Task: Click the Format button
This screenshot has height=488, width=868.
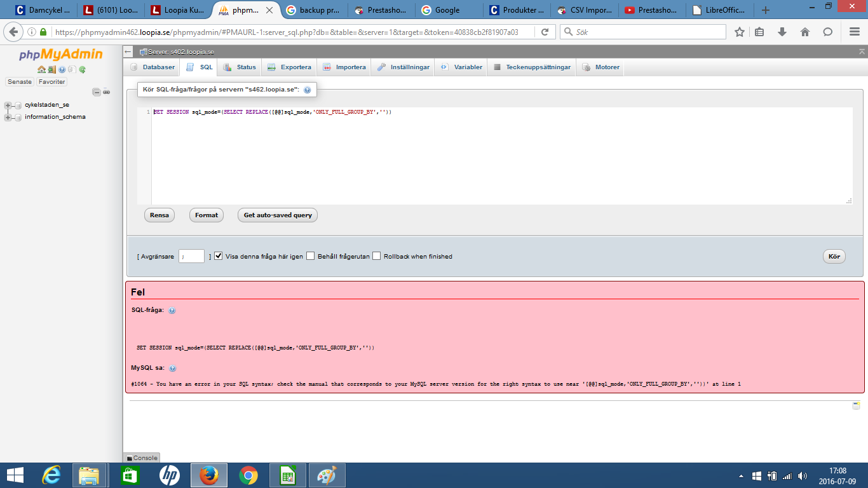Action: 207,215
